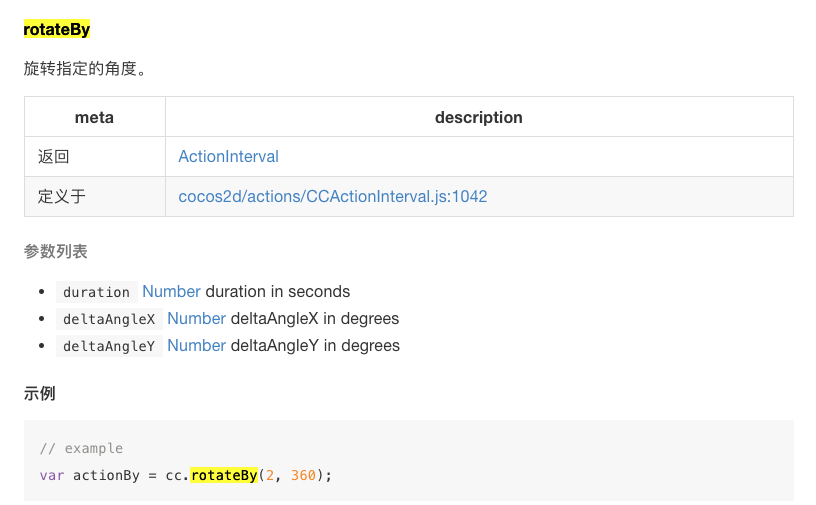The height and width of the screenshot is (505, 816).
Task: Click the meta table column header
Action: (x=94, y=118)
